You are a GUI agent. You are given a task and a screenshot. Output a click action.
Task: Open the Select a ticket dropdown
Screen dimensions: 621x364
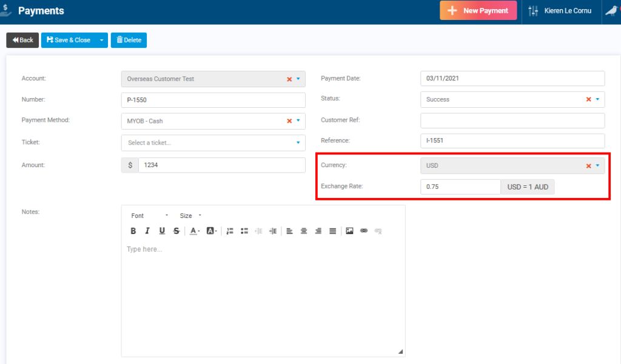pyautogui.click(x=212, y=144)
